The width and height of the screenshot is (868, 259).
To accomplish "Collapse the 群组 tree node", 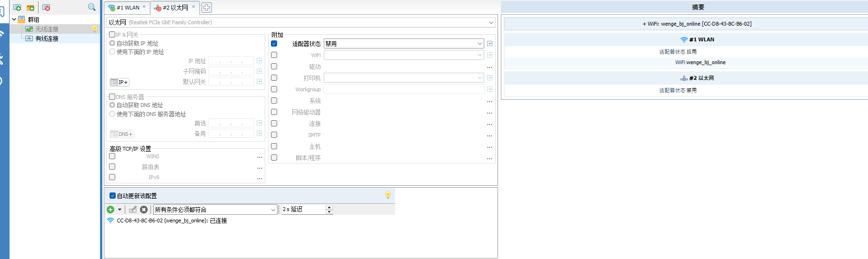I will click(x=14, y=19).
